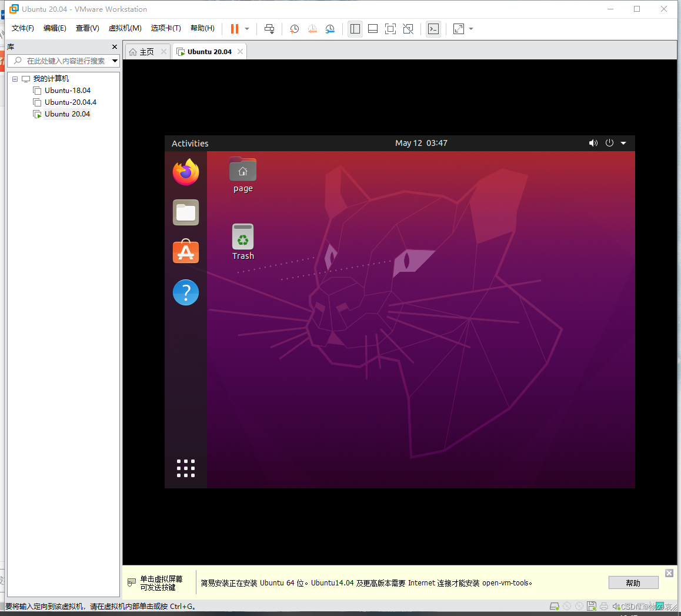Screen dimensions: 681x616
Task: Expand the stretch guest dropdown arrow
Action: point(471,29)
